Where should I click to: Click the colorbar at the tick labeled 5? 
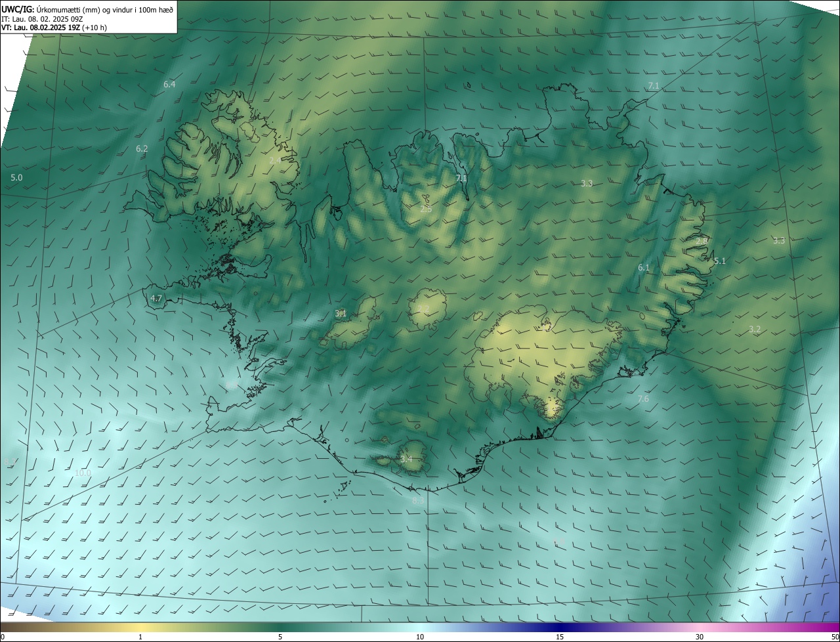pyautogui.click(x=280, y=628)
